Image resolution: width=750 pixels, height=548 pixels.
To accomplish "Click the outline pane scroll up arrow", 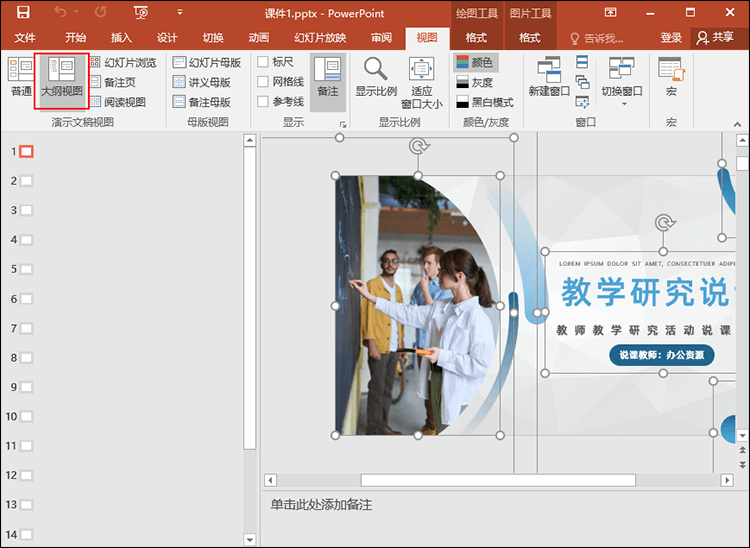I will click(x=250, y=141).
